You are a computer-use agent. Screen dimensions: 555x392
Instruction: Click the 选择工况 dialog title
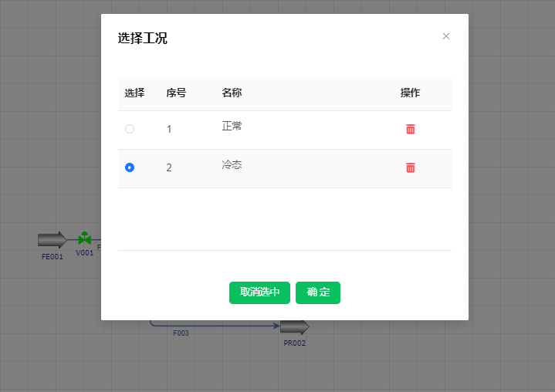142,39
